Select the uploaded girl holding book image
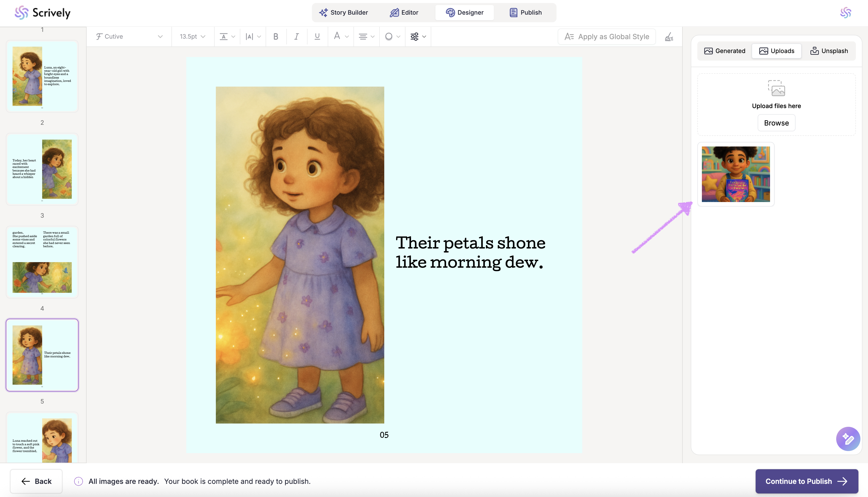868x497 pixels. (736, 174)
